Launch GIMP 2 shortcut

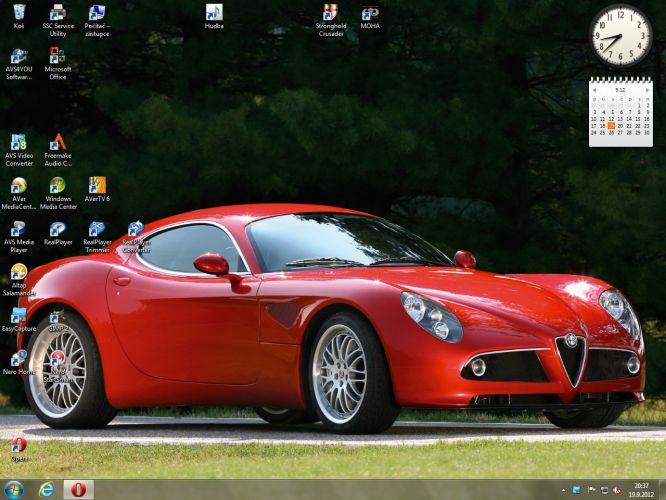pyautogui.click(x=58, y=322)
